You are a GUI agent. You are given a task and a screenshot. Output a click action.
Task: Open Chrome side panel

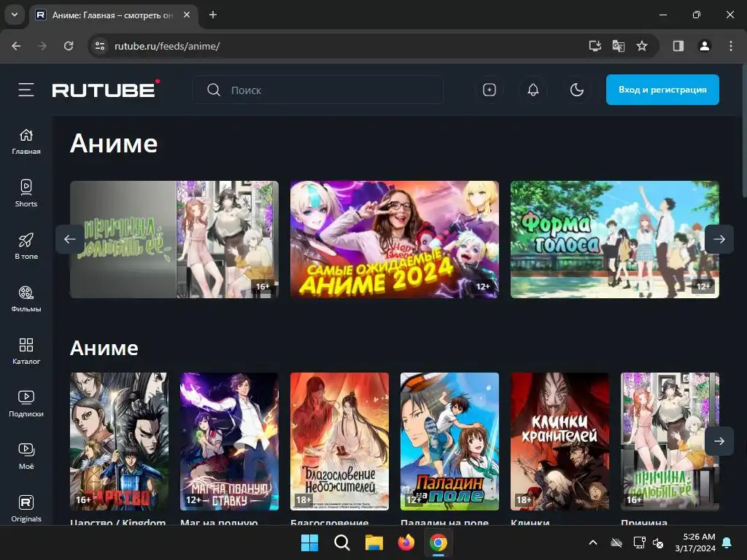[678, 46]
